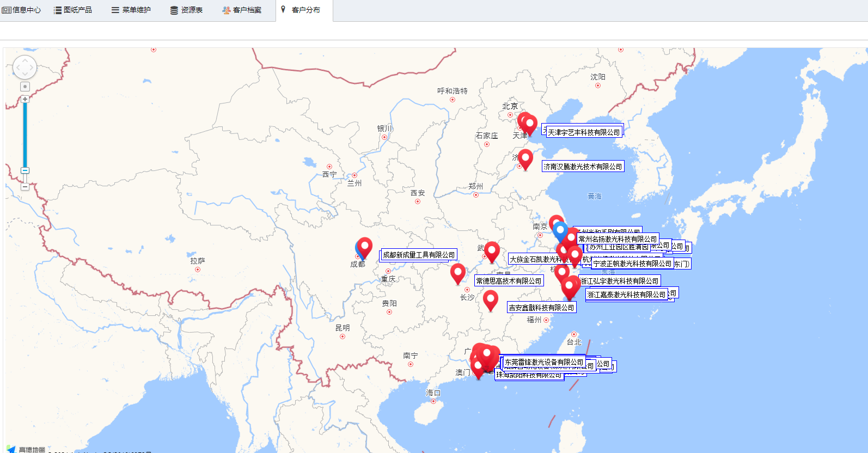Image resolution: width=868 pixels, height=453 pixels.
Task: Click the 天津宇艺丰科技有限公司 label
Action: click(584, 132)
